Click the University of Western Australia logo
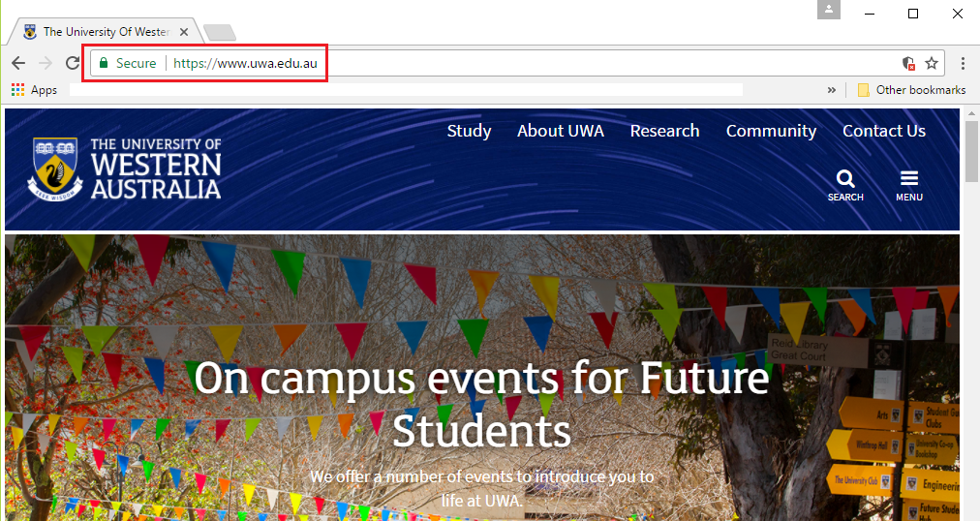Image resolution: width=980 pixels, height=521 pixels. point(127,169)
